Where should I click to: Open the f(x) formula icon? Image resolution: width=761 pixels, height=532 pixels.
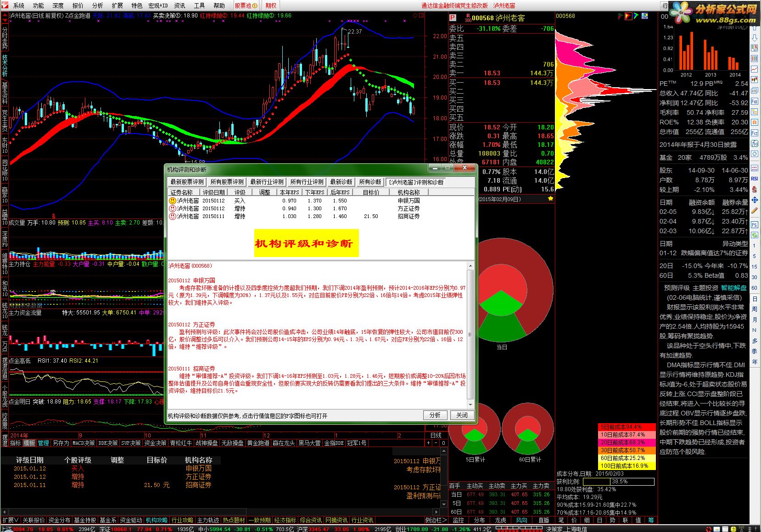755,143
